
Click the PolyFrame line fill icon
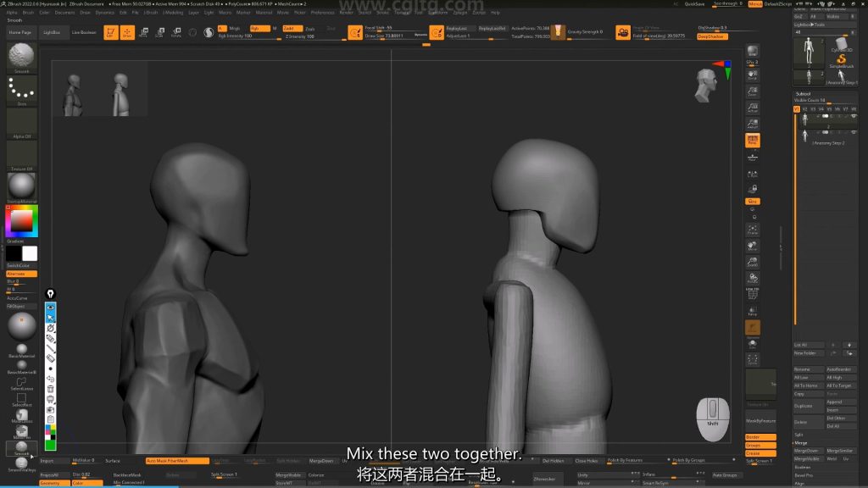(753, 294)
